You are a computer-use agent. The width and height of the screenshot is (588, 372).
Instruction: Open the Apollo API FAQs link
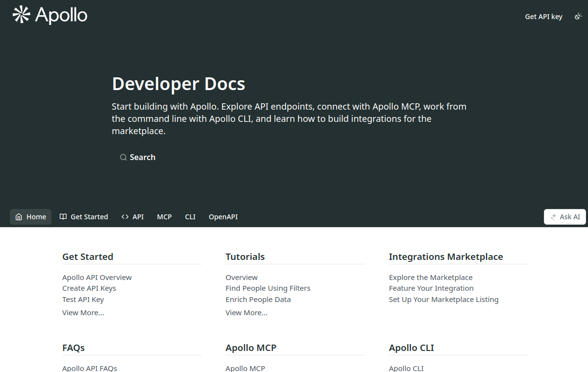coord(90,368)
